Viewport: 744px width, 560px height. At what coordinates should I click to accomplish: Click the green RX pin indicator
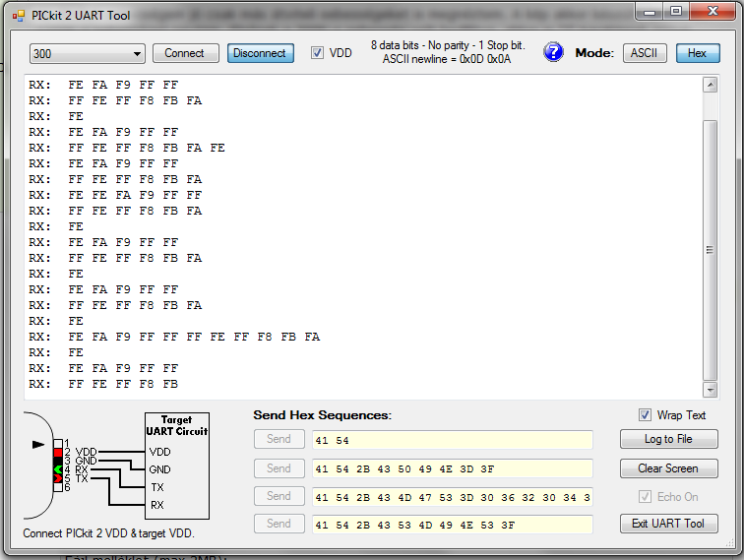[x=58, y=469]
